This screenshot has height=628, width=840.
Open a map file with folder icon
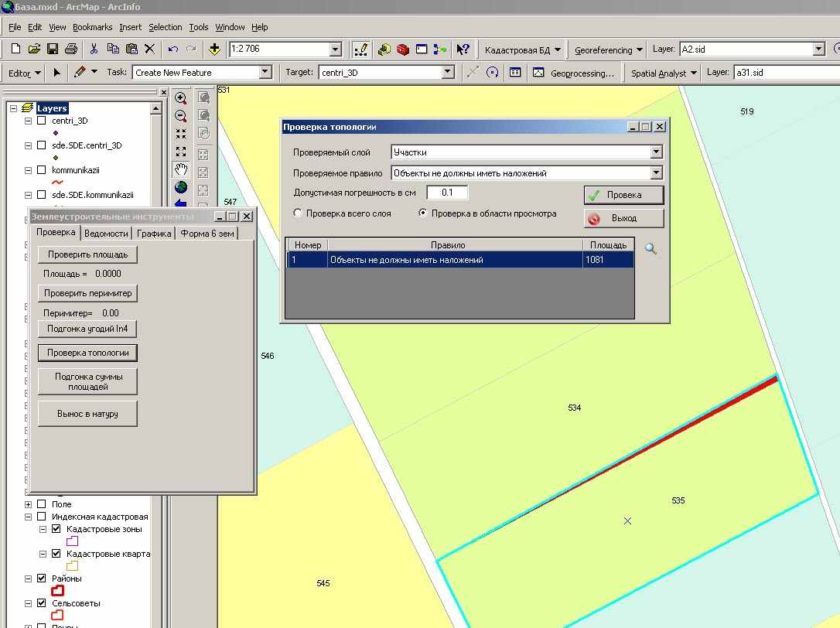point(34,49)
